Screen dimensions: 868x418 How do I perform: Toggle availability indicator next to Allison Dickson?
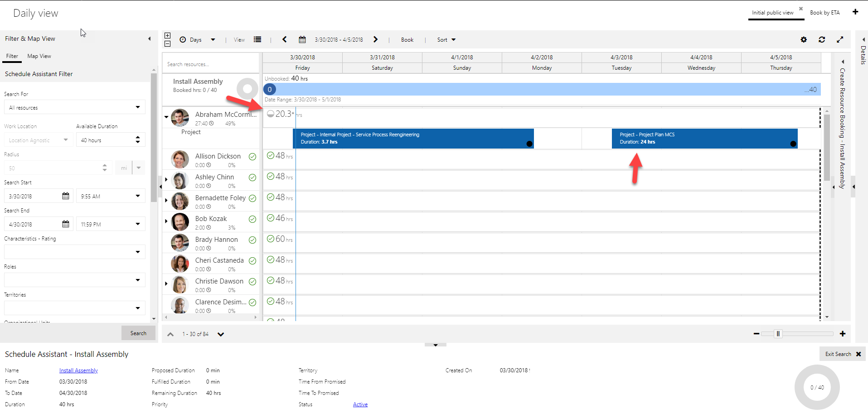(x=252, y=157)
